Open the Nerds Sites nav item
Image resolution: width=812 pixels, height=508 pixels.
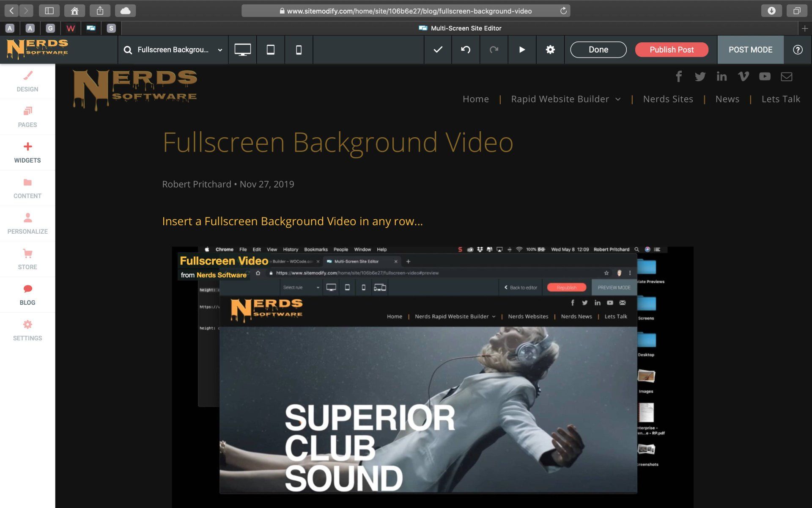click(x=668, y=99)
